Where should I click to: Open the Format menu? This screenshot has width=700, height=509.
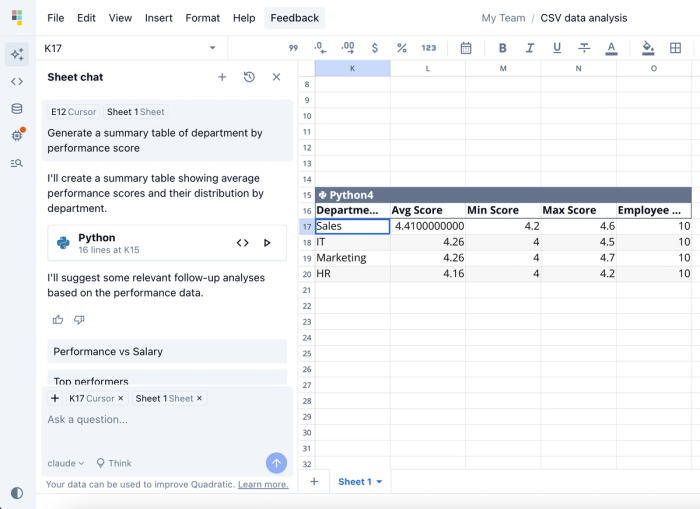(203, 18)
